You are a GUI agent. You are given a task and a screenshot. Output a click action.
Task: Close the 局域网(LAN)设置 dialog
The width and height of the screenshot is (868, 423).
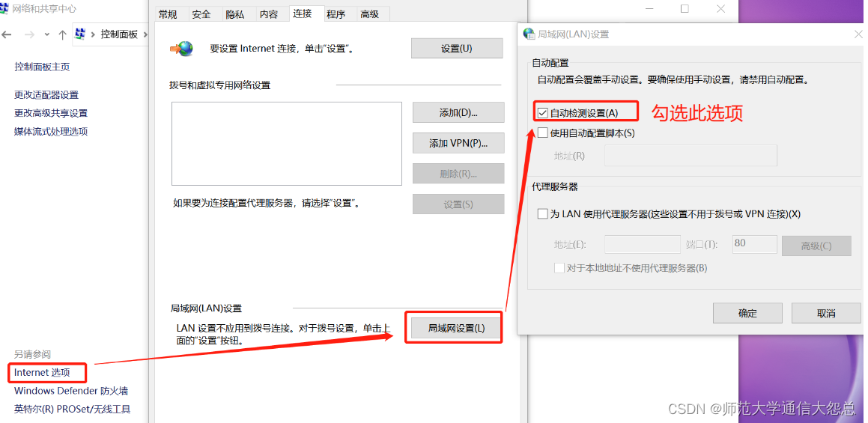click(x=858, y=34)
